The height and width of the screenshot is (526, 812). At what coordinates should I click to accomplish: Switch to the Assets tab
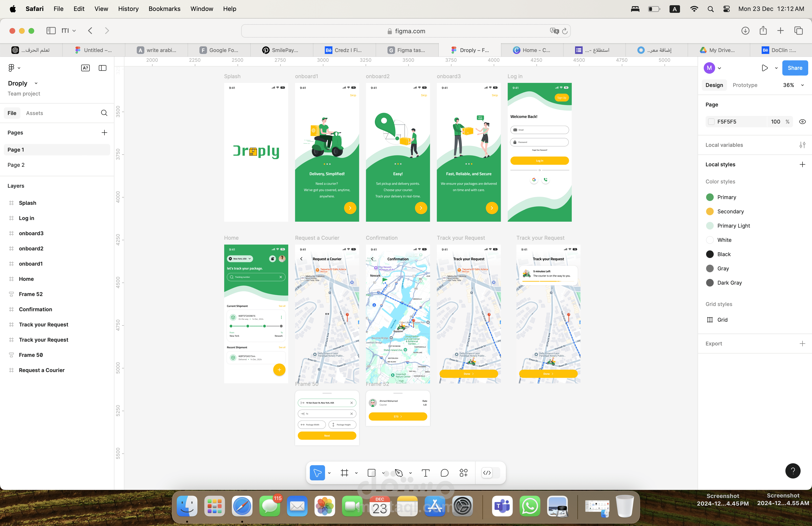(34, 113)
